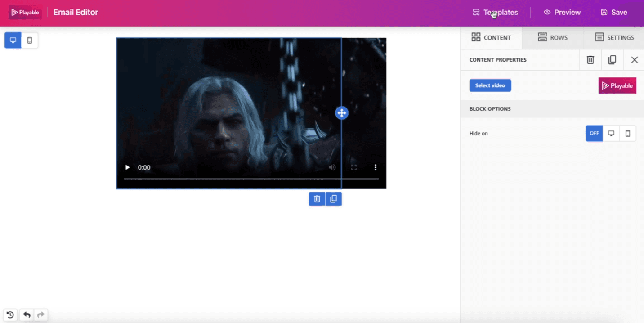The height and width of the screenshot is (323, 644).
Task: Delete content via properties trash icon
Action: pyautogui.click(x=590, y=60)
